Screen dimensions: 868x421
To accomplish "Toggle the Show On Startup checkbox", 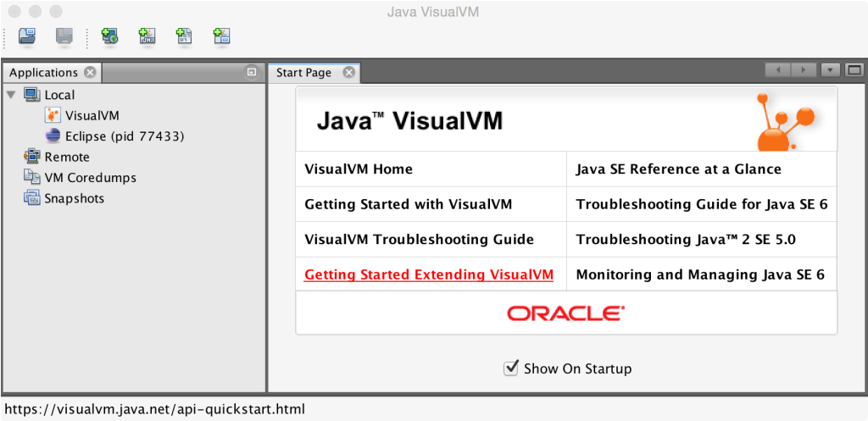I will point(511,368).
